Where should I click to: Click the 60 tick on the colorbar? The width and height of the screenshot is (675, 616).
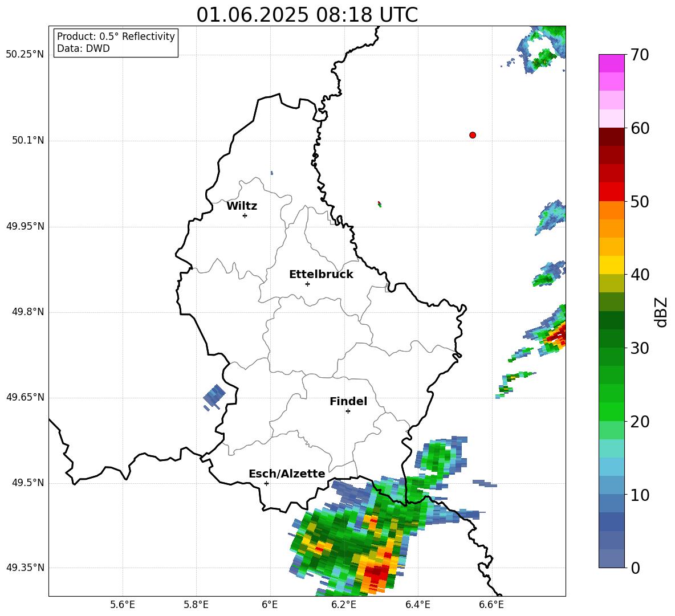coord(639,128)
